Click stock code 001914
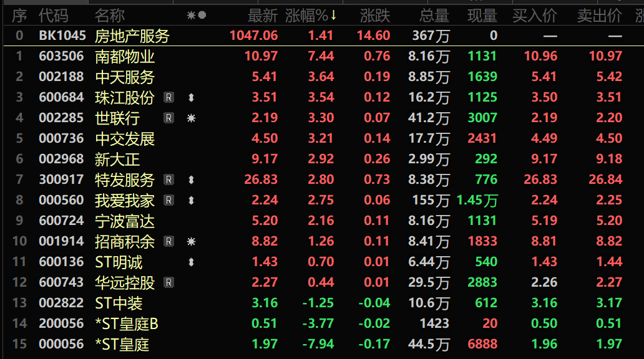This screenshot has width=644, height=359. point(61,241)
